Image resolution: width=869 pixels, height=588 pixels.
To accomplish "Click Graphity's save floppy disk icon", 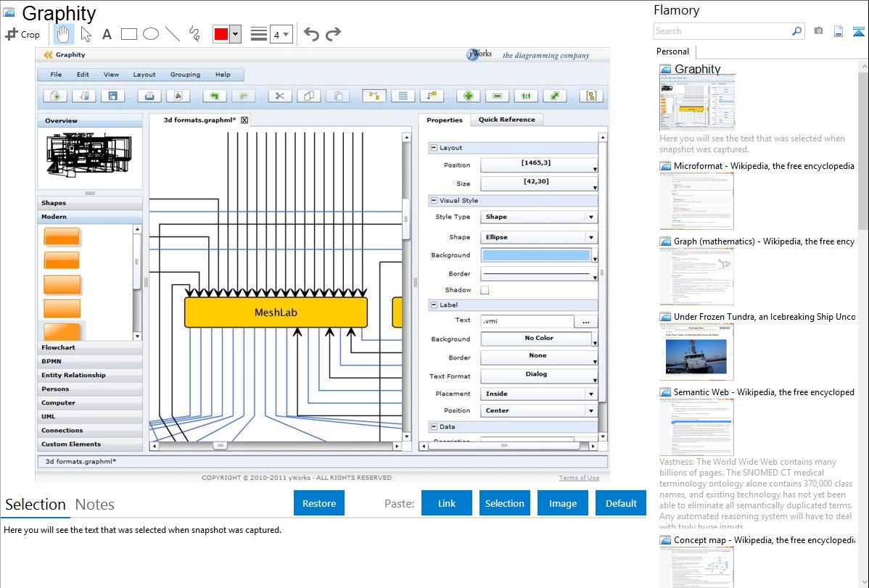I will pyautogui.click(x=112, y=96).
